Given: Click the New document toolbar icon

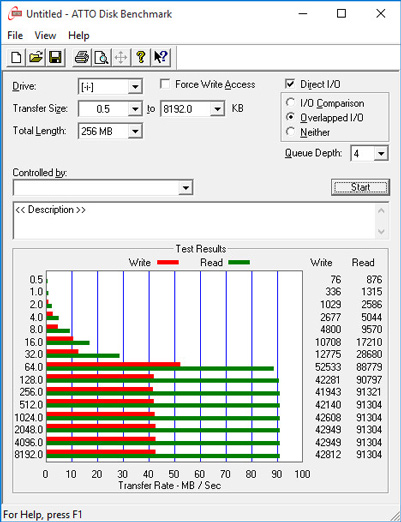Looking at the screenshot, I should pos(16,57).
